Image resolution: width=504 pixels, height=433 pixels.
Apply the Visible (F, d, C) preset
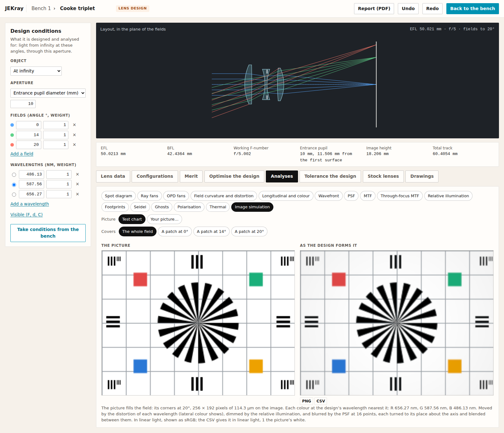coord(26,215)
